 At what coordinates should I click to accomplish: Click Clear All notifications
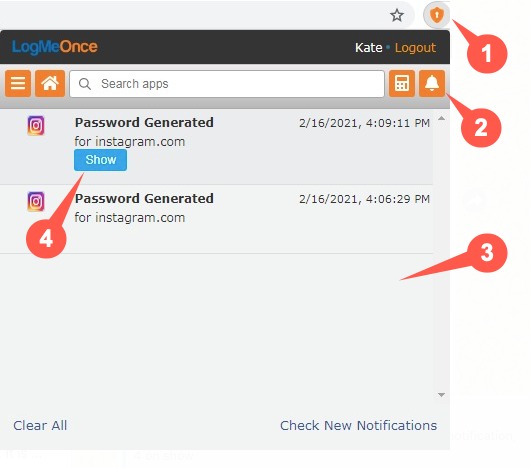[40, 425]
